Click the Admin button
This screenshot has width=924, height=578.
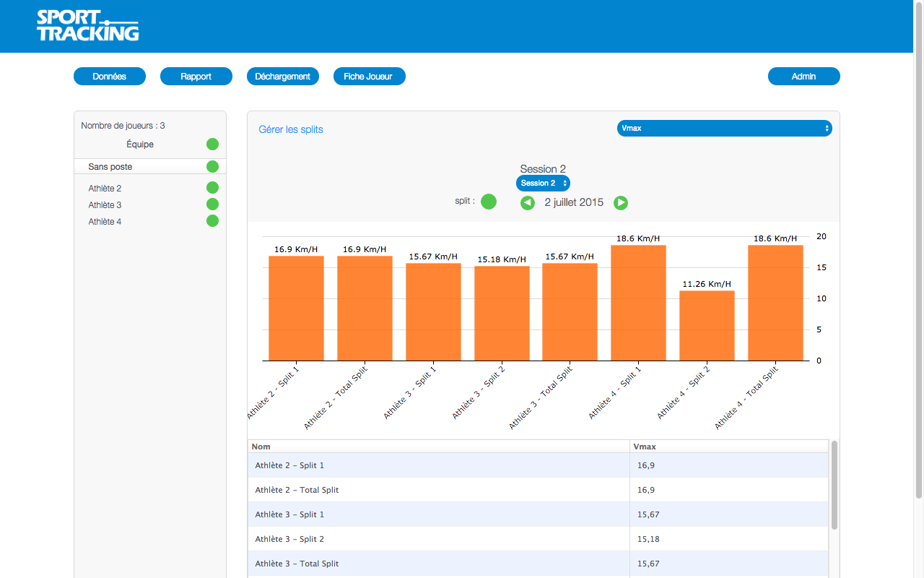coord(803,77)
